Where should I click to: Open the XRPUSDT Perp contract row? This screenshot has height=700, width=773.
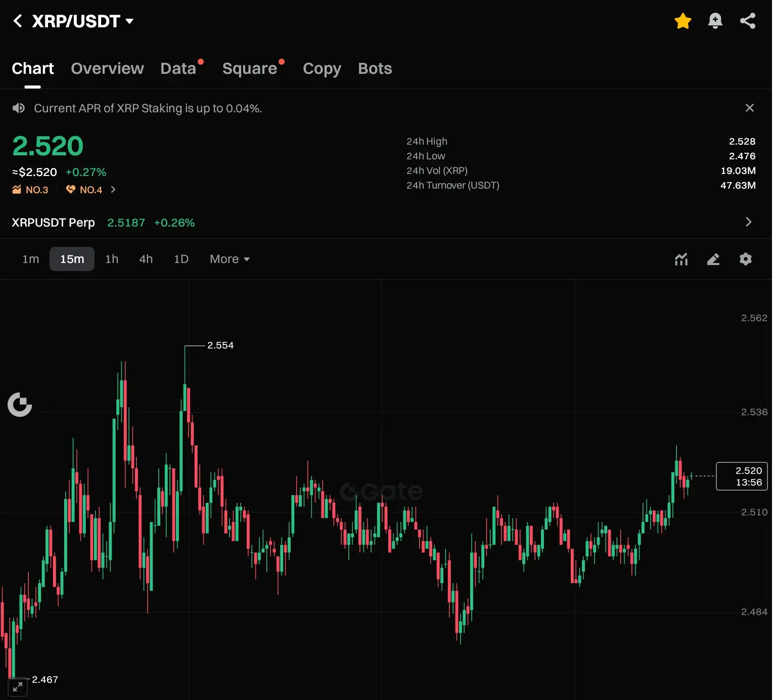point(386,223)
